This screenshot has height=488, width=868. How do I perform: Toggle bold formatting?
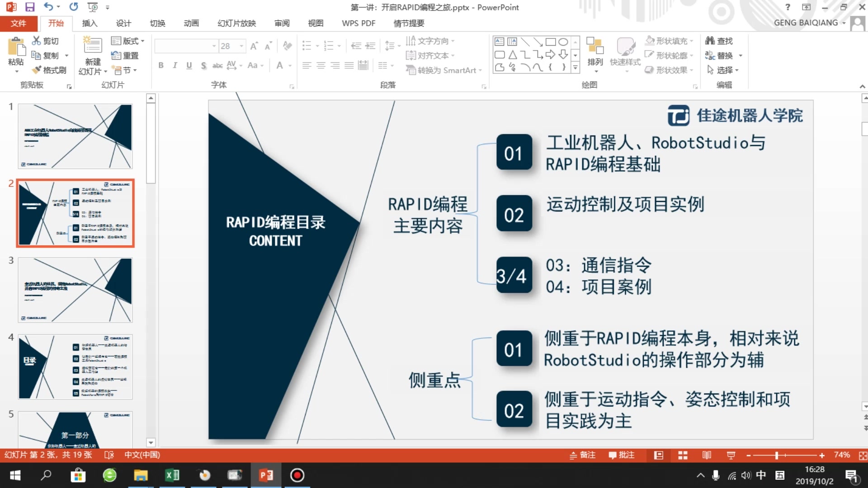click(x=161, y=66)
